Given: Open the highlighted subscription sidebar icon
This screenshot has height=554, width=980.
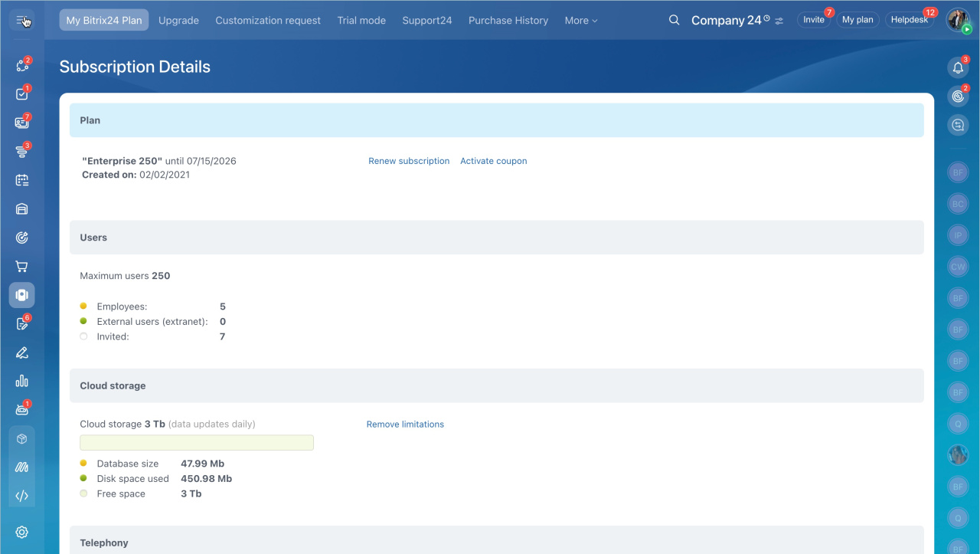Looking at the screenshot, I should click(21, 295).
